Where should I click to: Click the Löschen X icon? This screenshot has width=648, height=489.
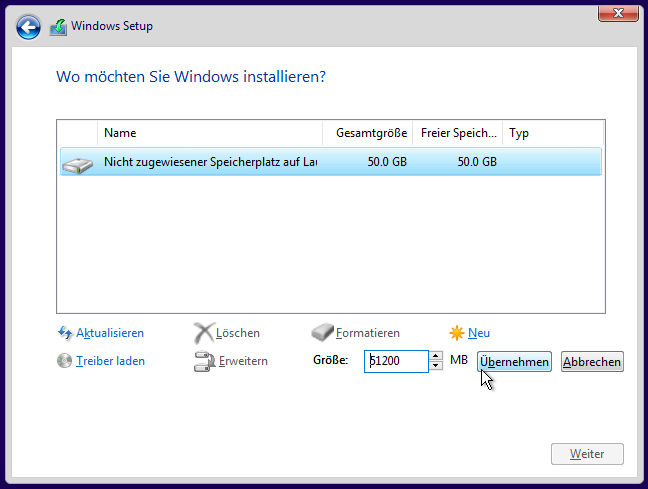tap(204, 333)
